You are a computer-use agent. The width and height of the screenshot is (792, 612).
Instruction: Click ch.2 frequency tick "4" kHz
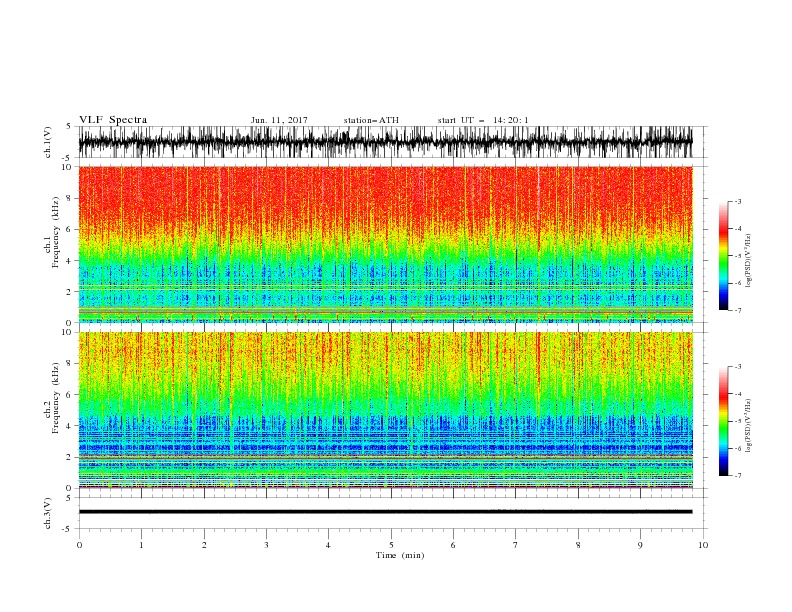point(69,426)
